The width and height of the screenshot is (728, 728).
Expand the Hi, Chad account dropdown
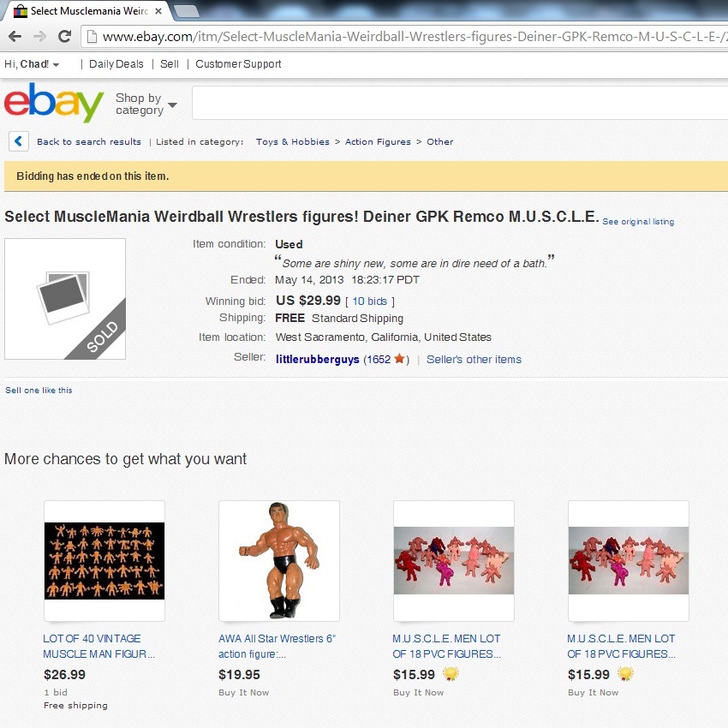(32, 64)
